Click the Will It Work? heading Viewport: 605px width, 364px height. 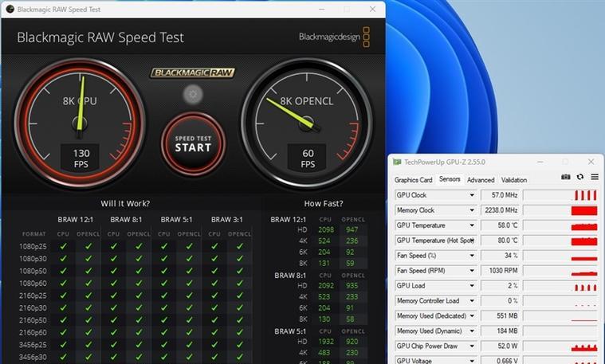coord(125,204)
